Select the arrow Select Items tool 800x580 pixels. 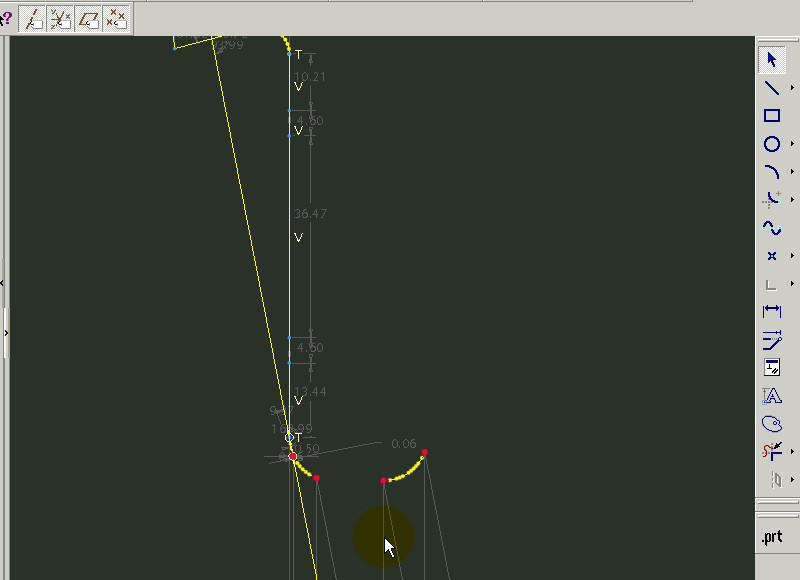[771, 60]
